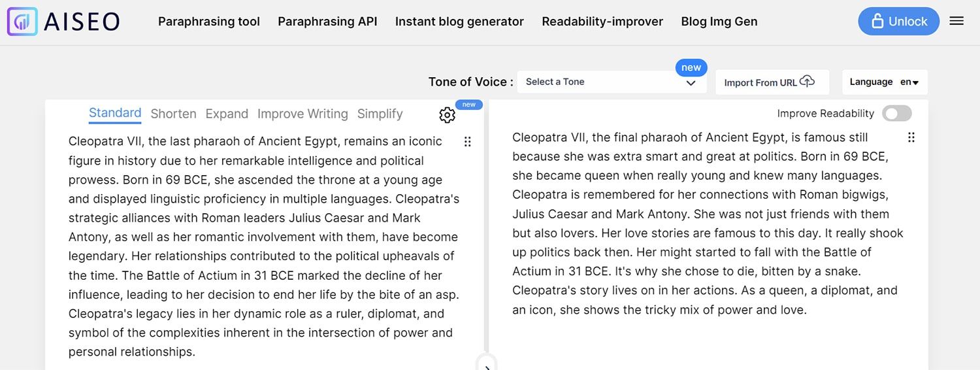Click the input text drag handle dots

[x=467, y=141]
